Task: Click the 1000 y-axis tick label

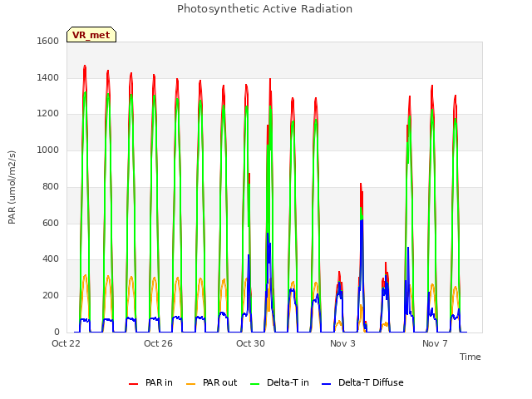Action: coord(48,150)
